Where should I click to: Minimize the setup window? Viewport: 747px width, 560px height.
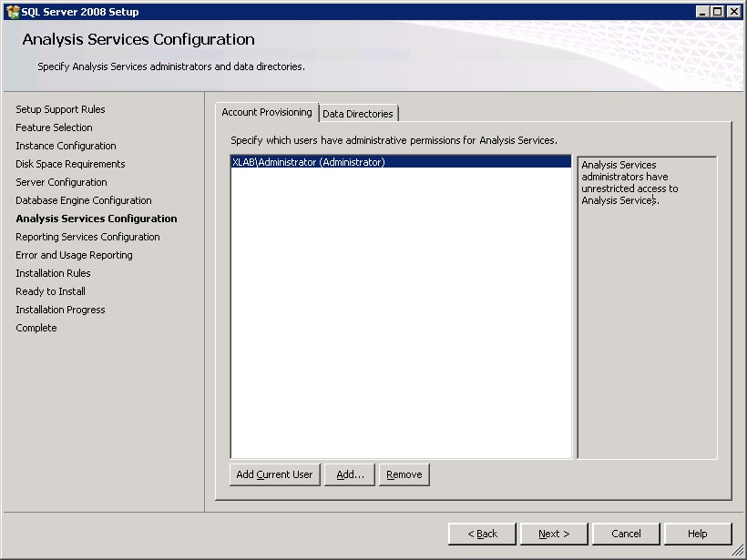pyautogui.click(x=702, y=12)
